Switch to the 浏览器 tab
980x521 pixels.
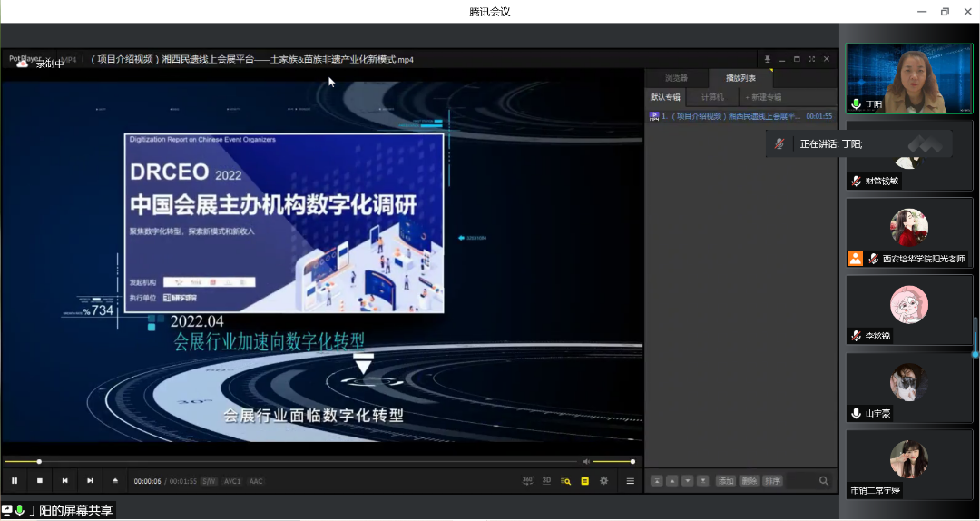pos(677,79)
